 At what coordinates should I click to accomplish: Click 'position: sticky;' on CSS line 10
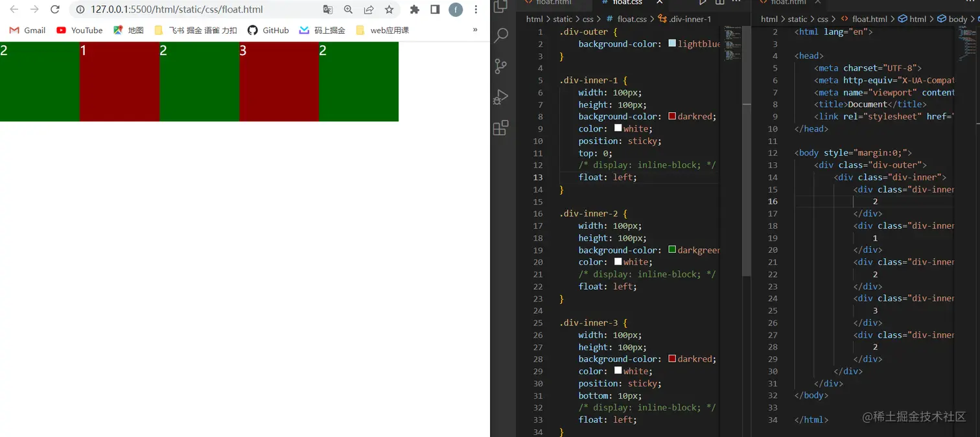click(x=620, y=141)
